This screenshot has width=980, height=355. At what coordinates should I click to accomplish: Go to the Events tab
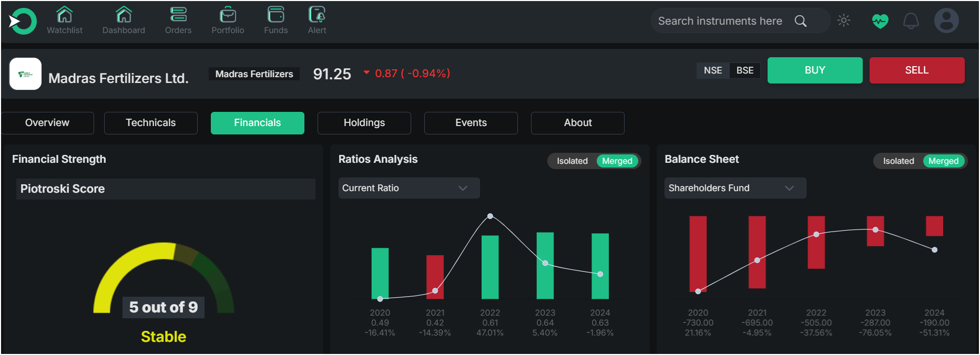pos(471,123)
